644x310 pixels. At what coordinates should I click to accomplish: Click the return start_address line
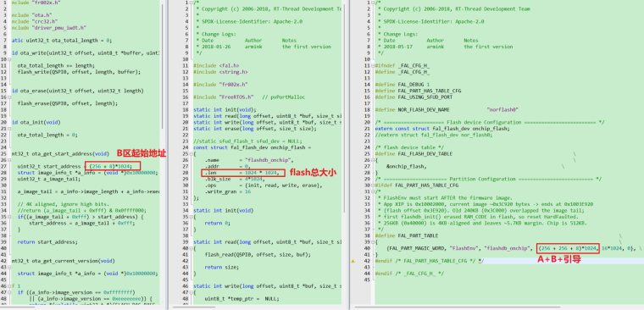(47, 242)
